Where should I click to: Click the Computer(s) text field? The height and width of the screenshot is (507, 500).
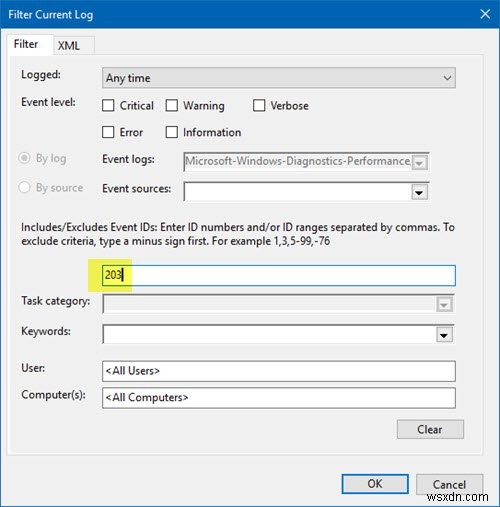279,398
